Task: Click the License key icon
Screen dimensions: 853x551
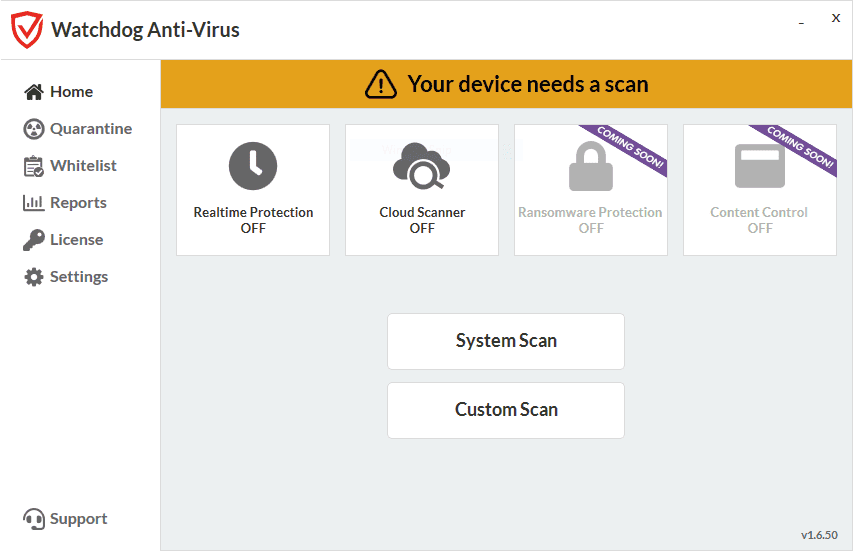Action: 34,240
